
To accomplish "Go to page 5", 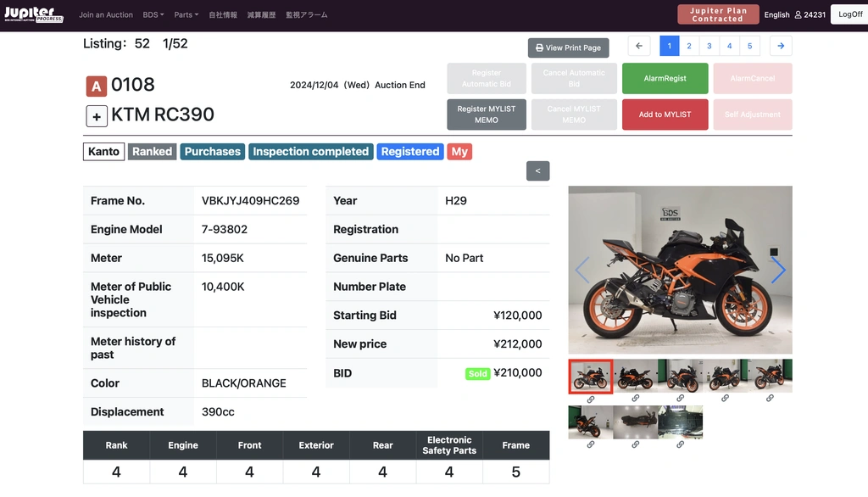I will pos(749,46).
